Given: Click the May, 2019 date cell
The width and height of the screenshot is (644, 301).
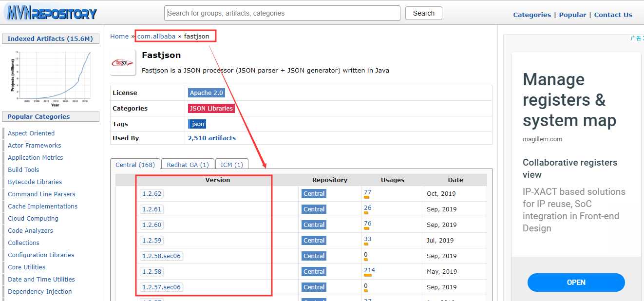Looking at the screenshot, I should pos(442,271).
